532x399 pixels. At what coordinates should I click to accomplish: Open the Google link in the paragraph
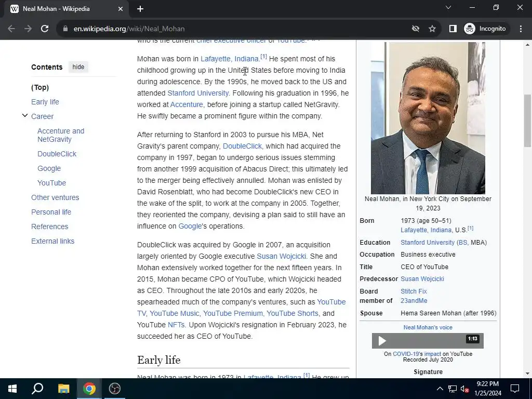190,227
